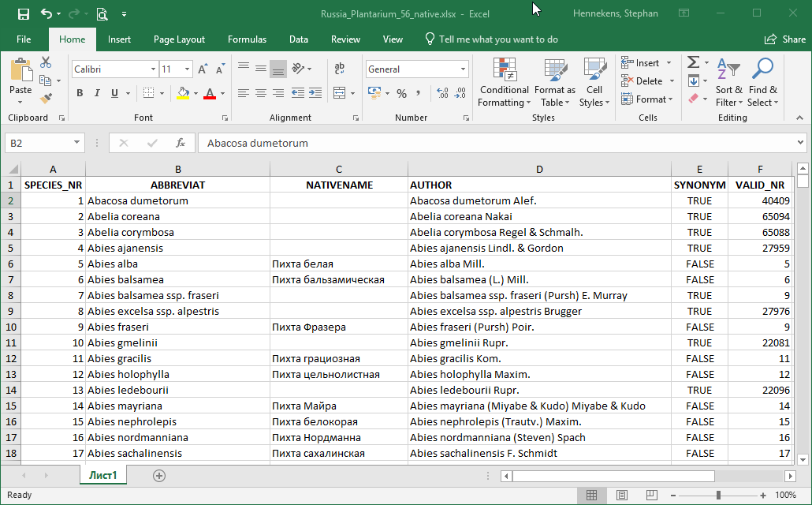
Task: Click the Insert Function fx icon
Action: pos(181,143)
